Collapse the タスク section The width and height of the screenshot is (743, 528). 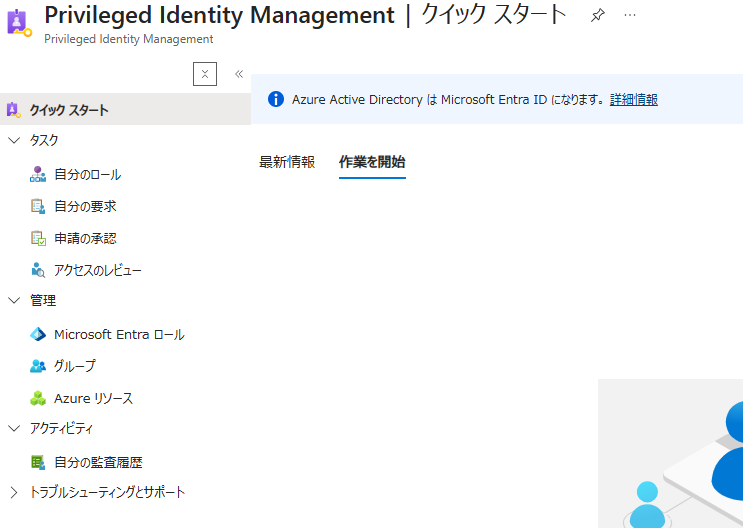pyautogui.click(x=14, y=141)
